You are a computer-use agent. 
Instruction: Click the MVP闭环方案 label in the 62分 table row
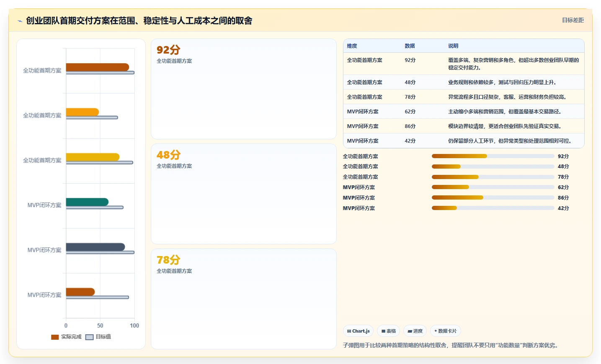363,112
